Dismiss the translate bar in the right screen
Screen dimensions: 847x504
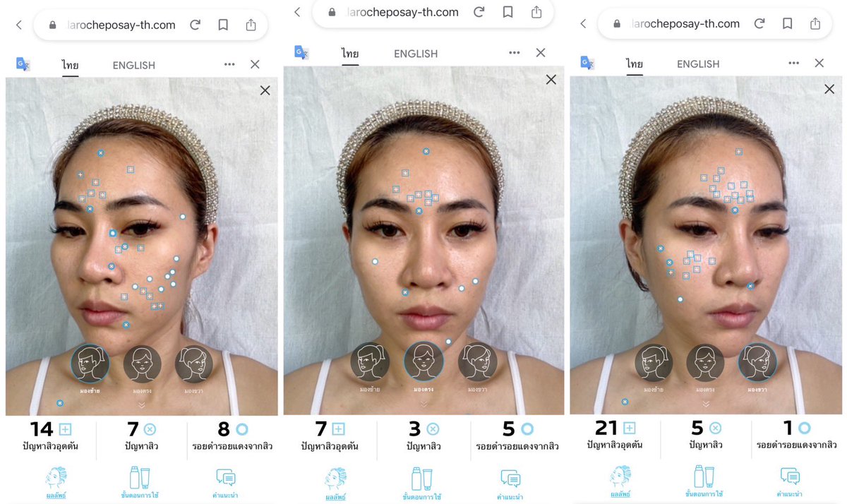[819, 64]
